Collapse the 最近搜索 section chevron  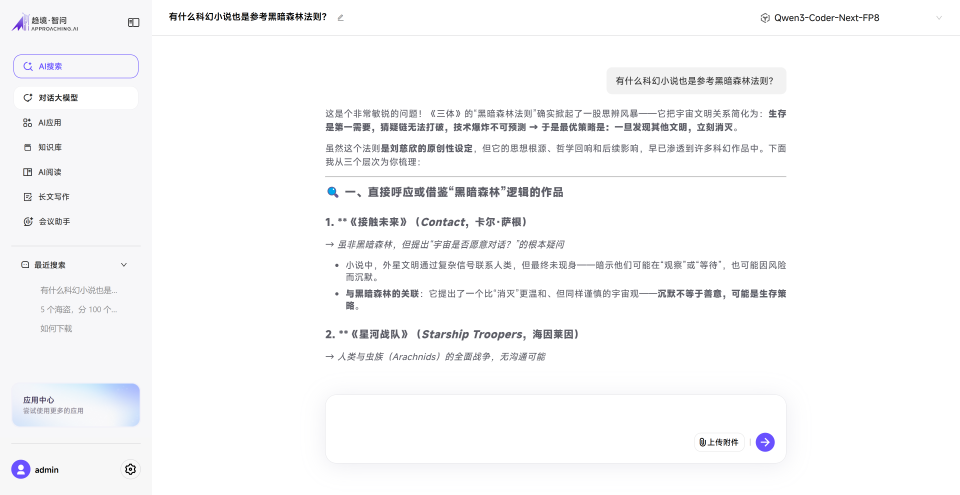pos(124,265)
